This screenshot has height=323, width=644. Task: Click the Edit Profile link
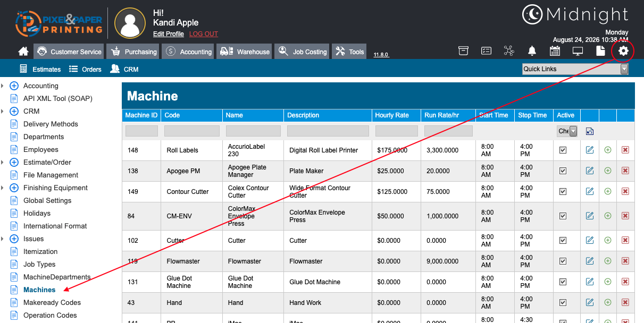click(x=169, y=34)
